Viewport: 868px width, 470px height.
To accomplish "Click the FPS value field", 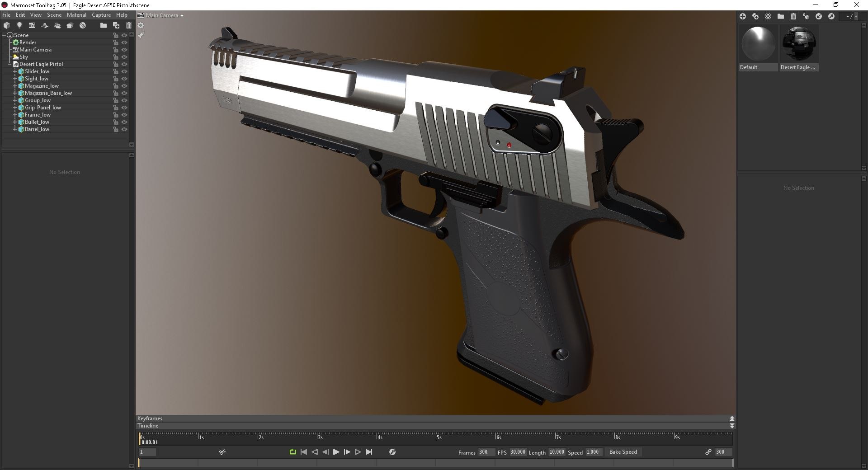I will coord(518,452).
